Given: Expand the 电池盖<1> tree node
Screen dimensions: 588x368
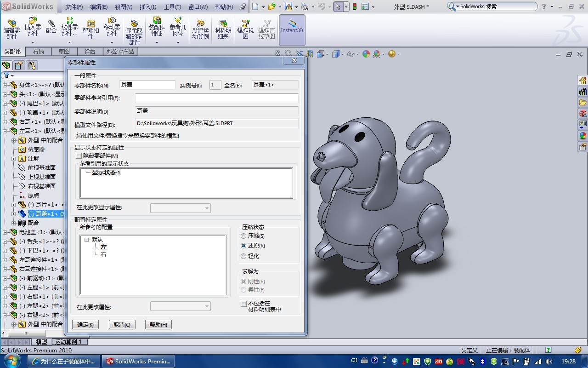Looking at the screenshot, I should point(5,232).
